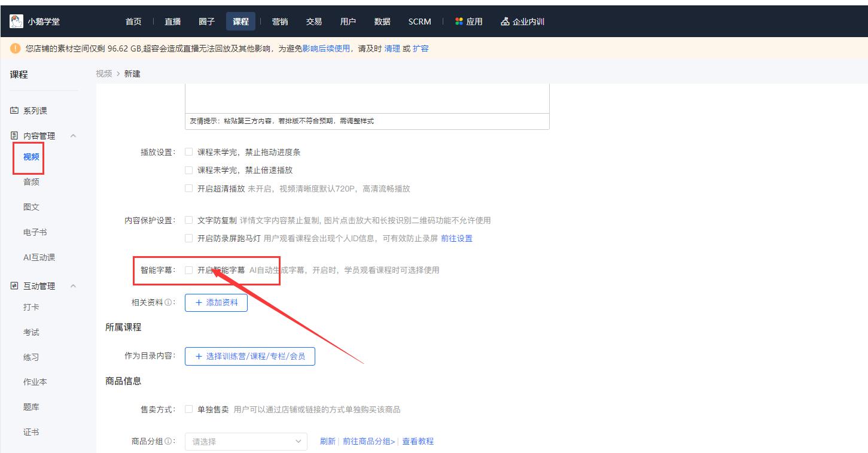Go to the 直播 top menu
The height and width of the screenshot is (453, 868).
click(173, 22)
